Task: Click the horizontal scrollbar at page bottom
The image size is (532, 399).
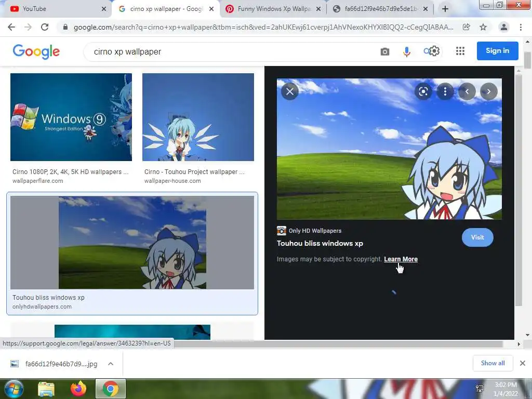Action: click(338, 344)
